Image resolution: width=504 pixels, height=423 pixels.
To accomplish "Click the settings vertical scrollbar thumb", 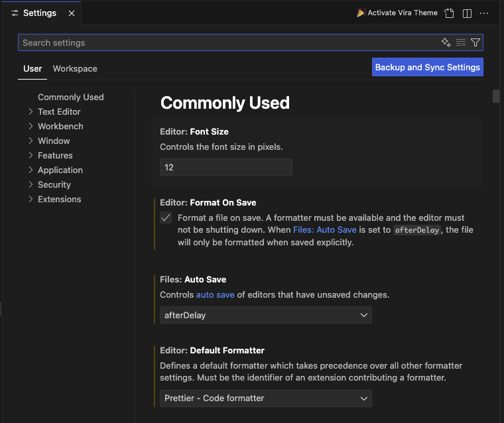I will click(x=495, y=96).
